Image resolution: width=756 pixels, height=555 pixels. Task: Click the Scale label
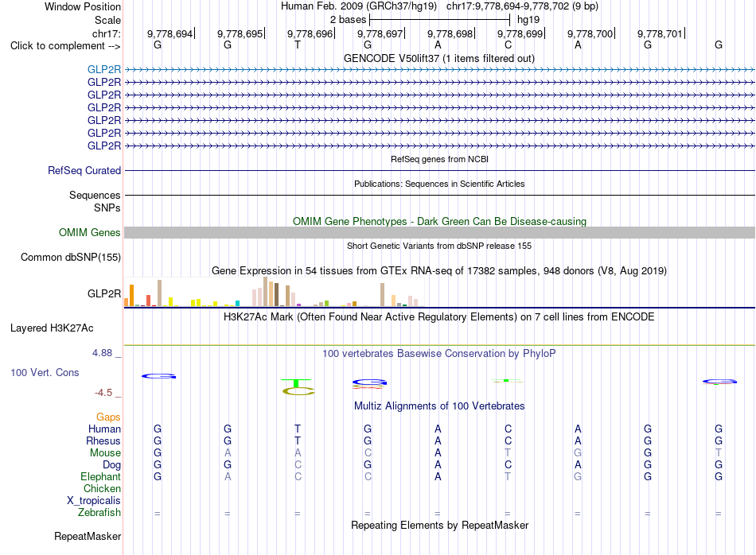tap(108, 20)
